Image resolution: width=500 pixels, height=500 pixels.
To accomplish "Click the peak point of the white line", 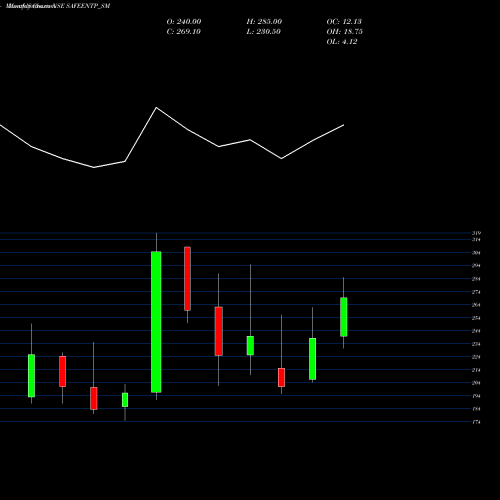I will pyautogui.click(x=156, y=107).
